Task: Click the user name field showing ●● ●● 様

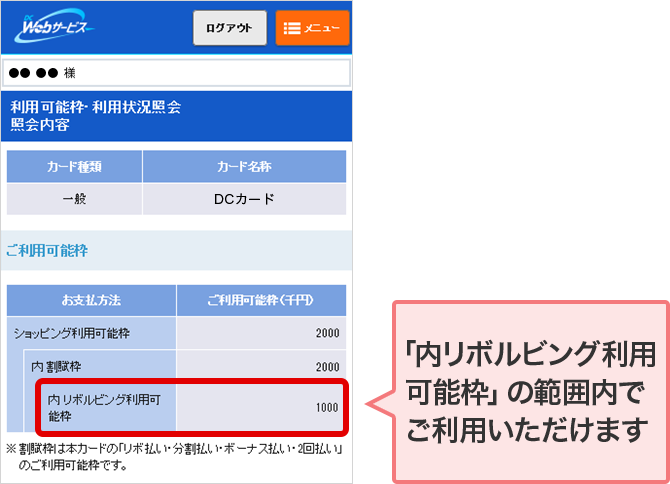Action: tap(177, 73)
